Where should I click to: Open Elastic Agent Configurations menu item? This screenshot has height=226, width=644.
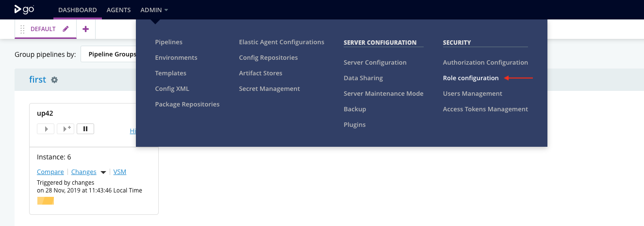[281, 42]
